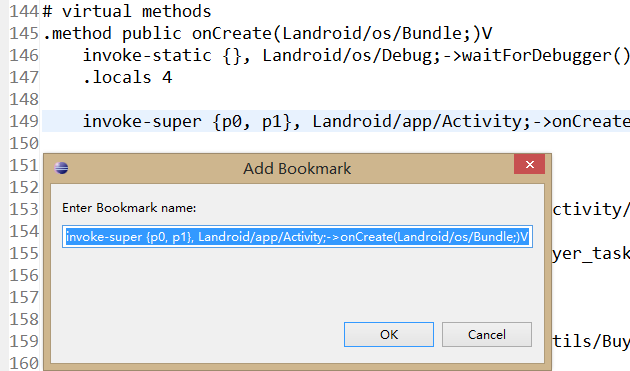Click the '.method public onCreate' line

point(267,33)
